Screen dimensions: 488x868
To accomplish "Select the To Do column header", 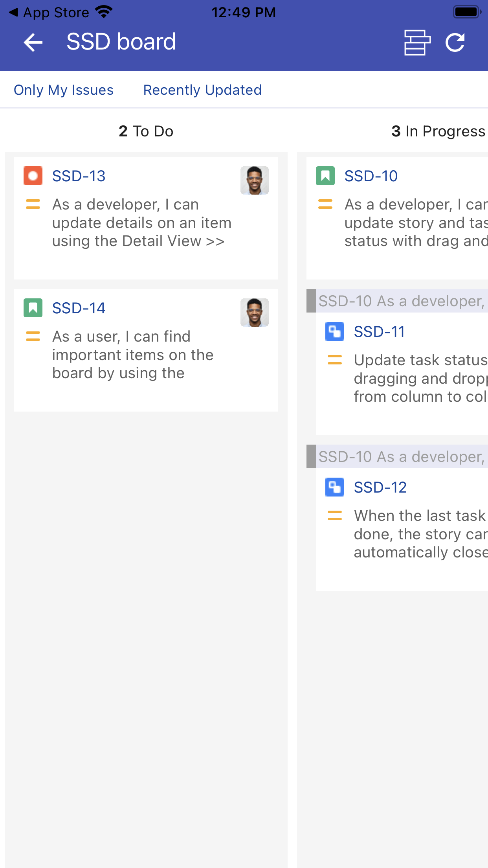I will point(146,131).
